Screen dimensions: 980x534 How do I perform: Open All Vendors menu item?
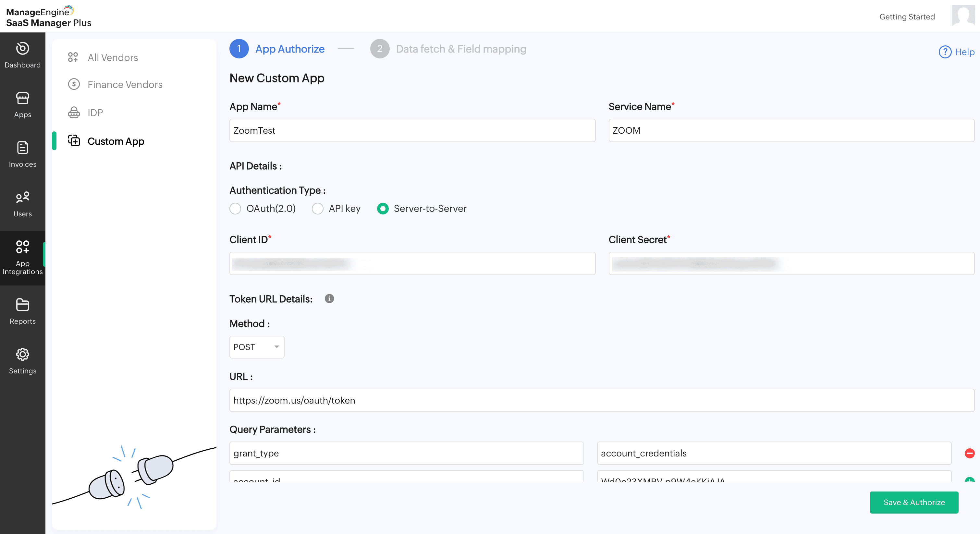[113, 57]
